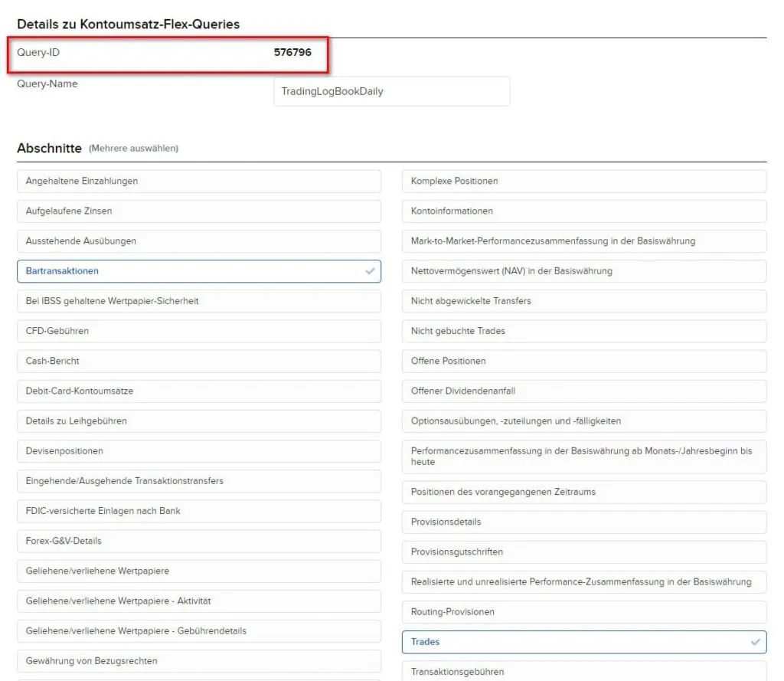
Task: Click the Query-Name field TradingLogBookDaily
Action: point(391,91)
